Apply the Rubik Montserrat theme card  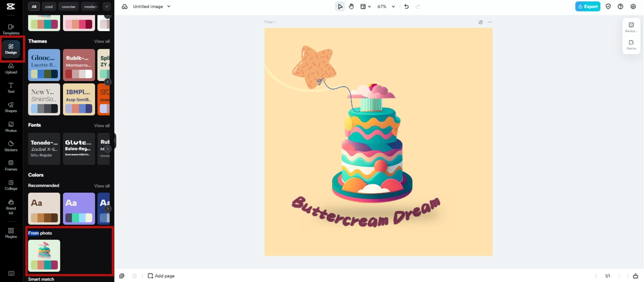[x=79, y=65]
